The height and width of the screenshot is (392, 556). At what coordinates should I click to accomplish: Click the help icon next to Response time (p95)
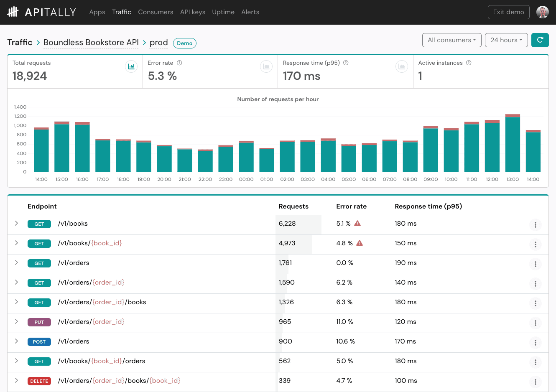pos(345,63)
